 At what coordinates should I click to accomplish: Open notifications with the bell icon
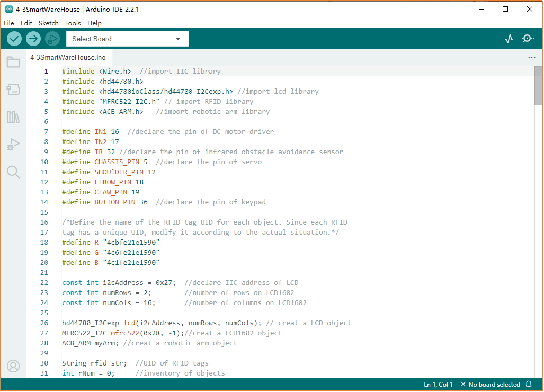tap(528, 384)
